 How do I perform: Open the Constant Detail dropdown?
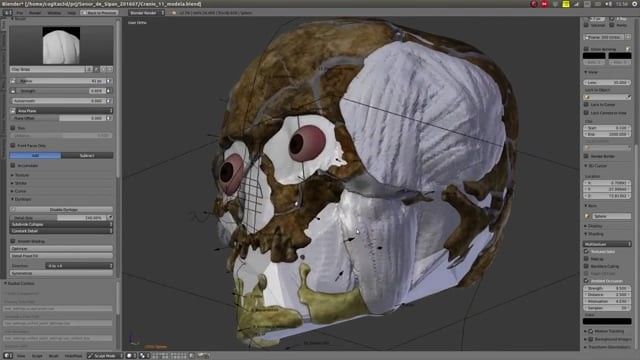(61, 231)
